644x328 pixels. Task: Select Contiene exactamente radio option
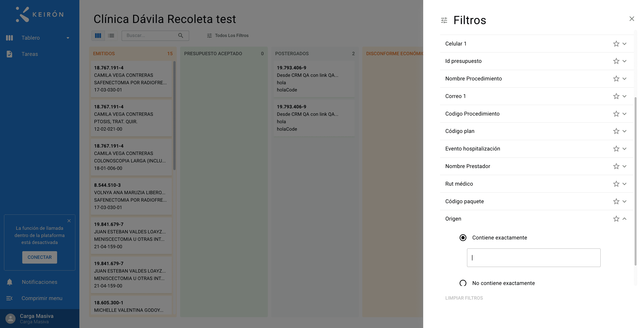tap(463, 237)
